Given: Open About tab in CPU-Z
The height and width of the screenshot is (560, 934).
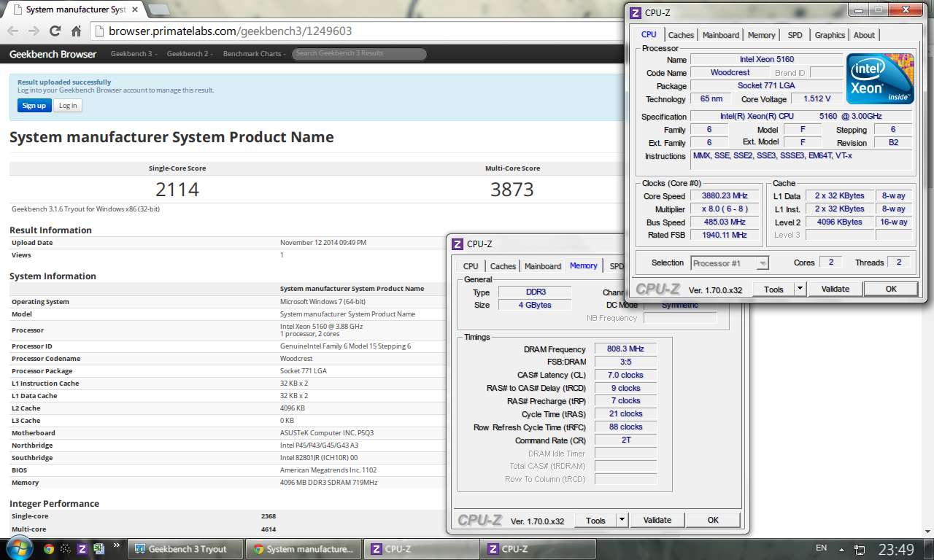Looking at the screenshot, I should point(864,35).
